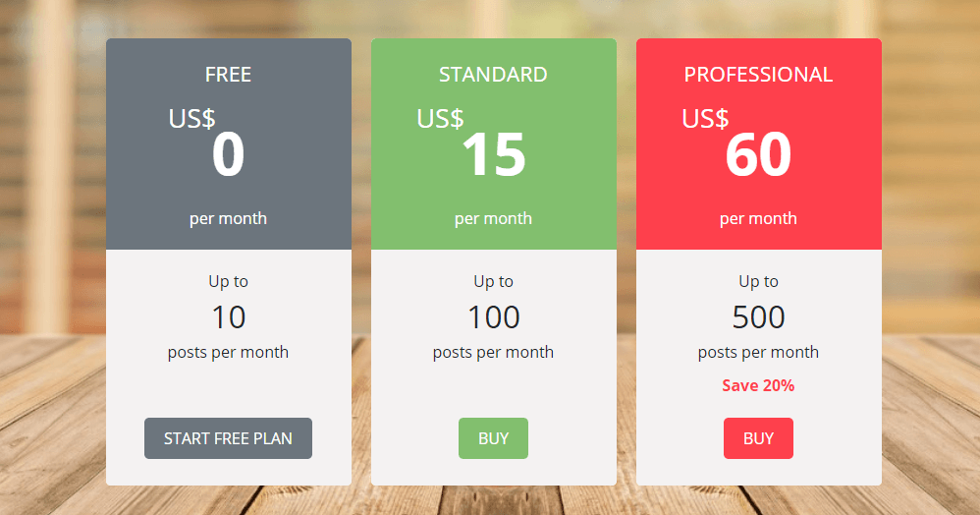This screenshot has width=980, height=515.
Task: Click 'per month' text in the green Standard header
Action: (493, 218)
